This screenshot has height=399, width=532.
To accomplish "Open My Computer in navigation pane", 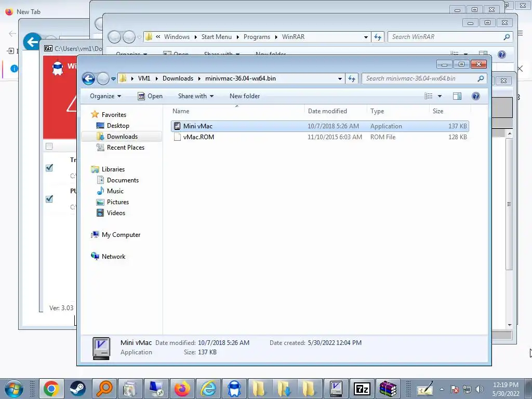I will coord(121,234).
